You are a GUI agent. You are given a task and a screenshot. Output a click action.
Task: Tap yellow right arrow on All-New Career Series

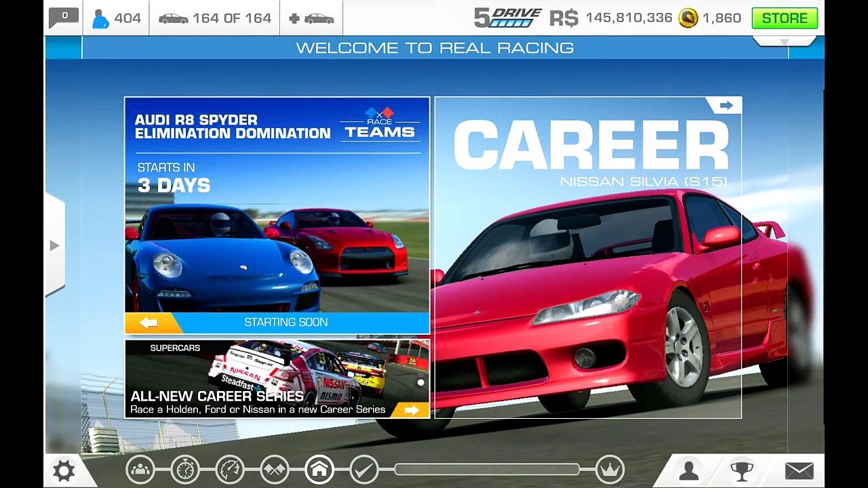(411, 409)
